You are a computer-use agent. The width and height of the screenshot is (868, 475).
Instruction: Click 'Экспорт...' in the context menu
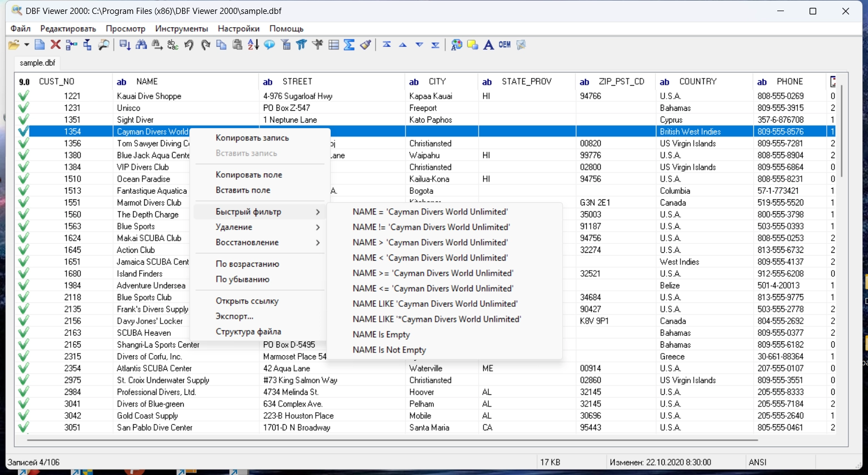[x=234, y=316]
